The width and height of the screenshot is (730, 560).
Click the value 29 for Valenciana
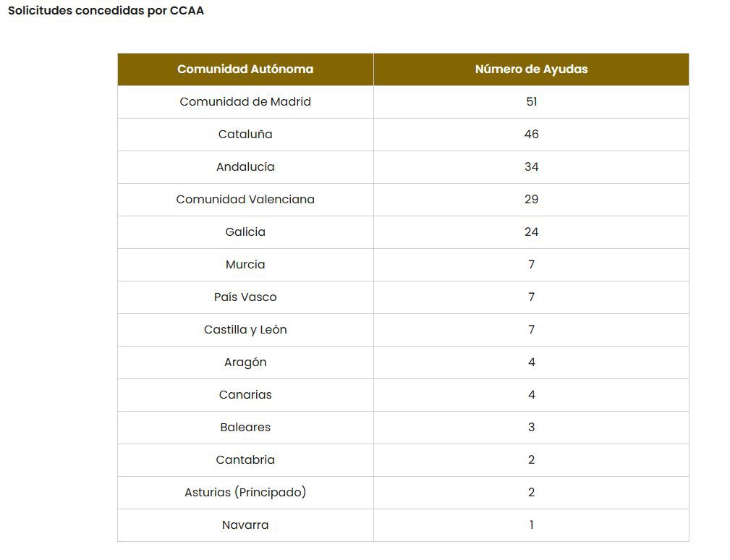pos(531,200)
